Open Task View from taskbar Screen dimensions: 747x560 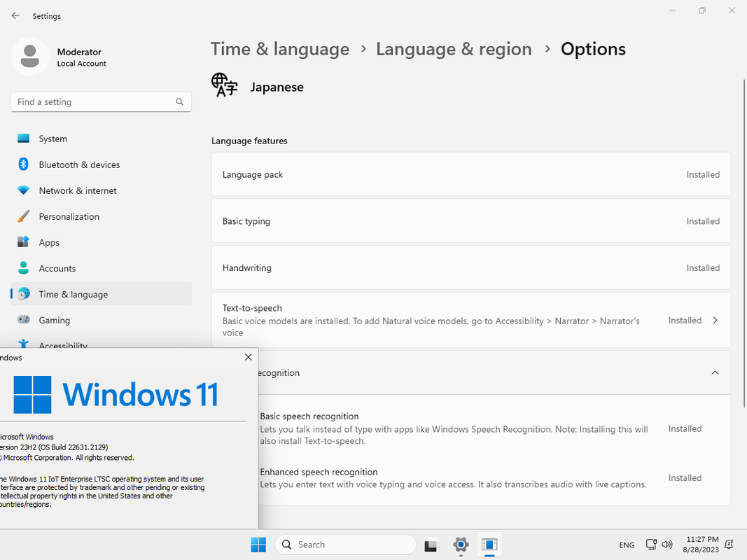tap(431, 545)
